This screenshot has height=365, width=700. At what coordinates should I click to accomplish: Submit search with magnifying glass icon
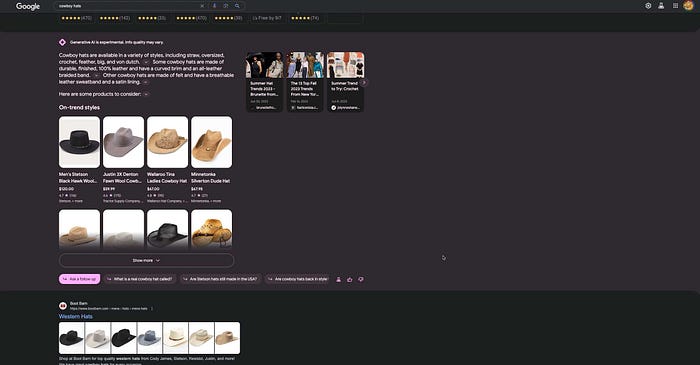point(237,6)
